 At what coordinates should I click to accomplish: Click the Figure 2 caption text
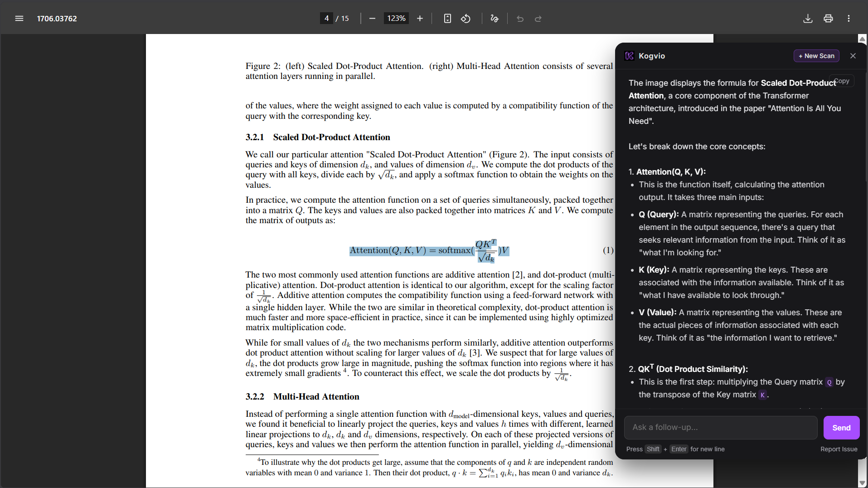pyautogui.click(x=429, y=71)
